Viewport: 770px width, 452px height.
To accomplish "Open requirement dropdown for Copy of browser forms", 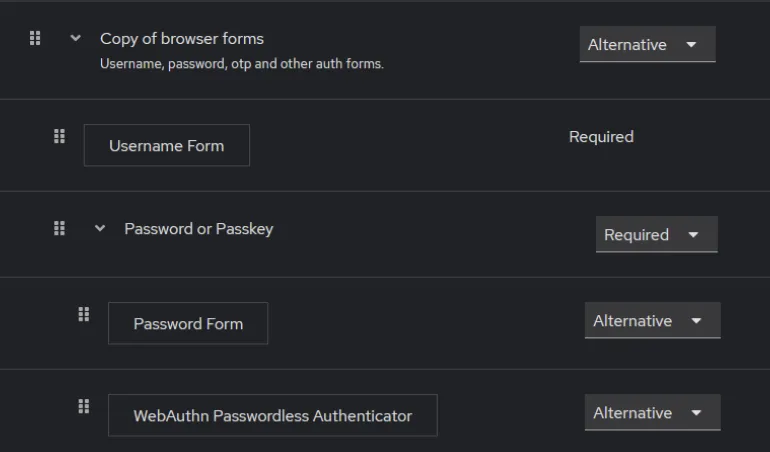I will pos(647,44).
